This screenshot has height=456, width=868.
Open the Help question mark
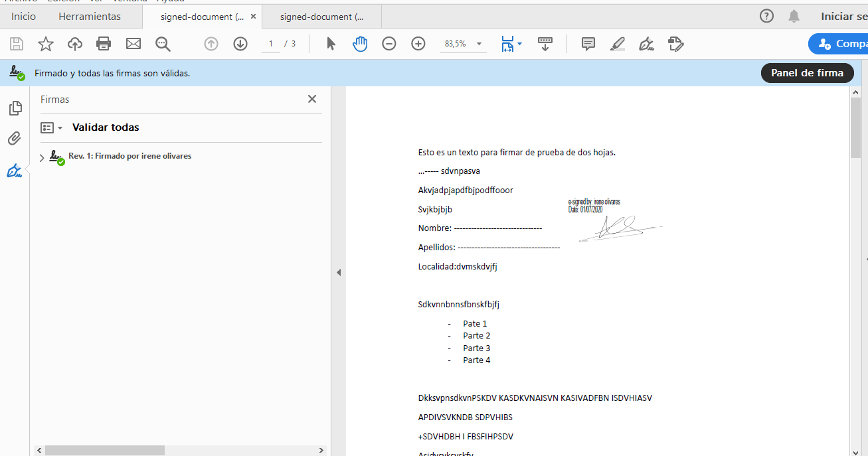pos(766,16)
